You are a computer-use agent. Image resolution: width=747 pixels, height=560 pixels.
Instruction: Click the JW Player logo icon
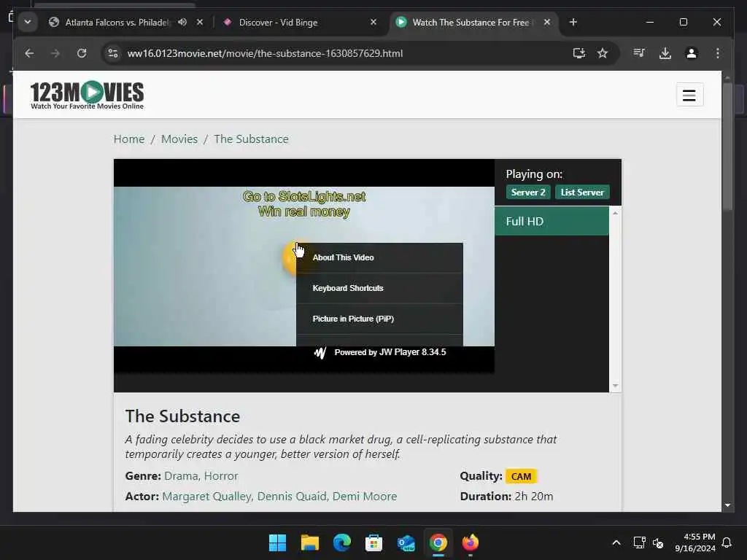click(320, 353)
